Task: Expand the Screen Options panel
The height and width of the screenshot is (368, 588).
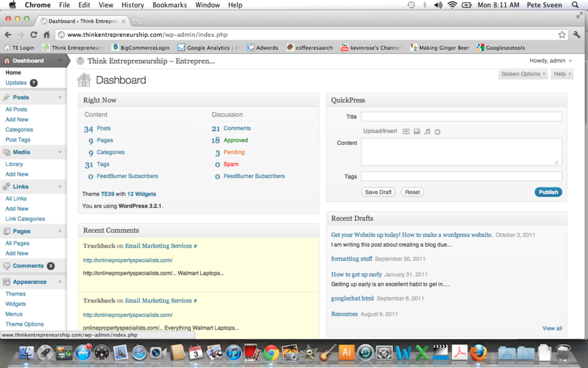Action: pyautogui.click(x=524, y=74)
